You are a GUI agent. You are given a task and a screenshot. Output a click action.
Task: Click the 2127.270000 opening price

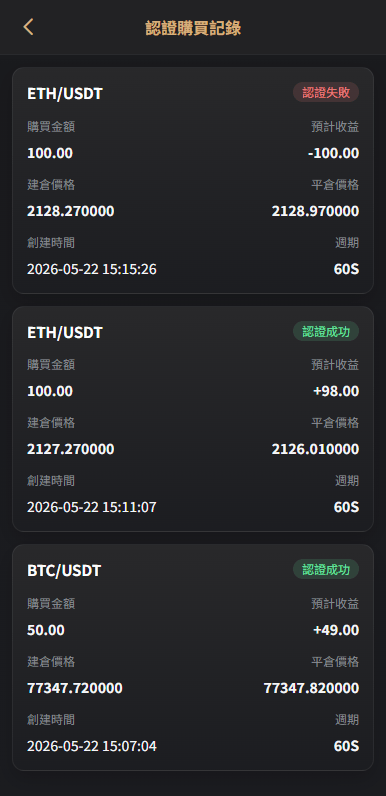(x=71, y=449)
